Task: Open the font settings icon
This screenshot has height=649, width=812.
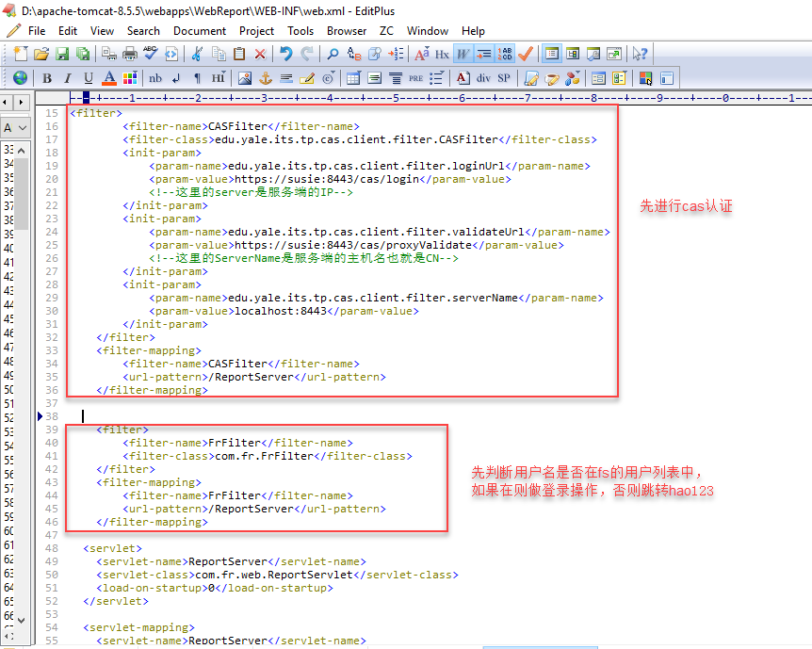Action: [x=421, y=54]
